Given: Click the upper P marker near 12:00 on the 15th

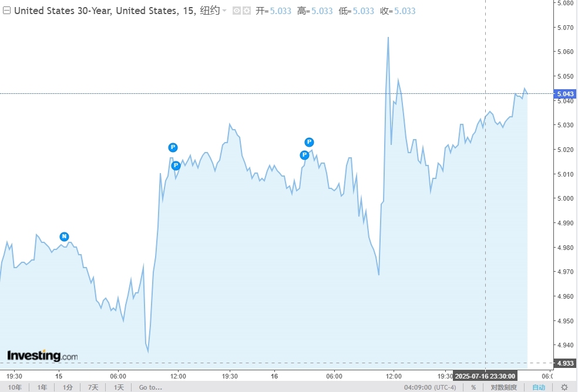Looking at the screenshot, I should (173, 147).
